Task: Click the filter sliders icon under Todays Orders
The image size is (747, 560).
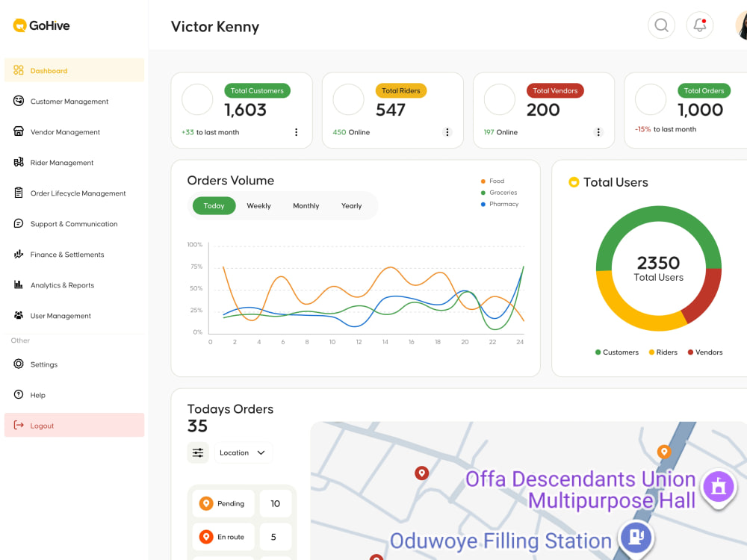Action: click(198, 452)
